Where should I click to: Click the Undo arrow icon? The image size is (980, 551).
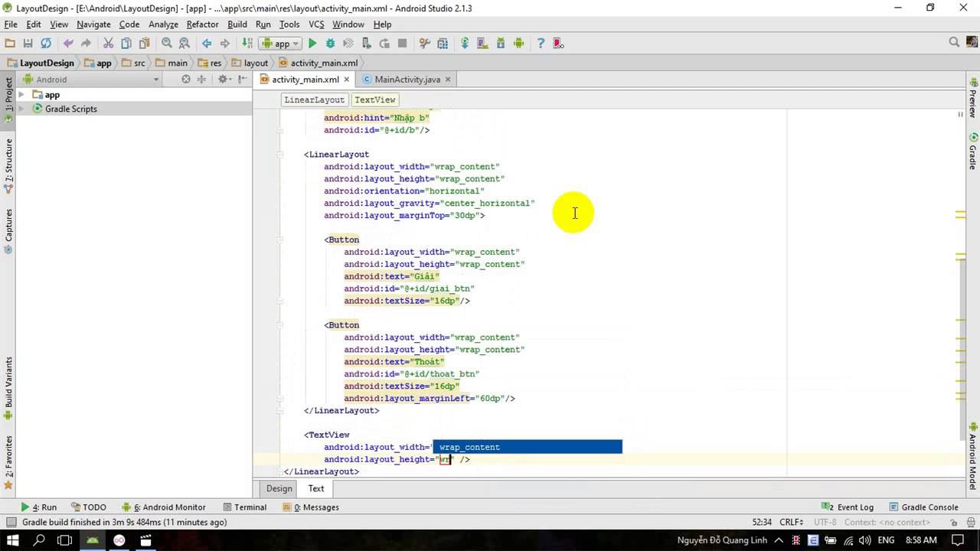click(x=68, y=44)
